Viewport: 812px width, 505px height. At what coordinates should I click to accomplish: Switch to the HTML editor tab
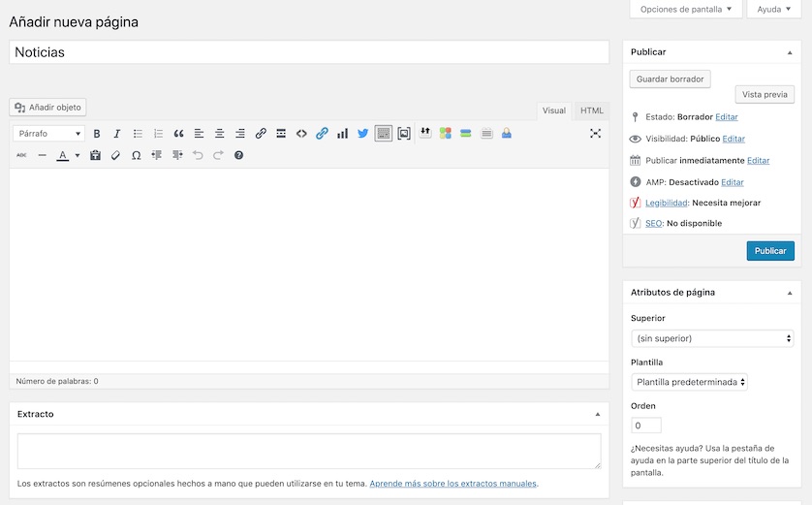pos(591,110)
